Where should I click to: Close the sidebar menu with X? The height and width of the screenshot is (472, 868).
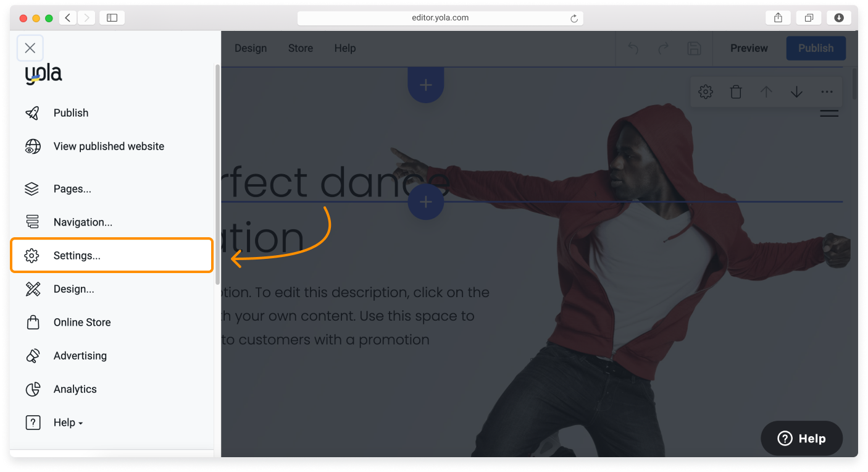(30, 48)
